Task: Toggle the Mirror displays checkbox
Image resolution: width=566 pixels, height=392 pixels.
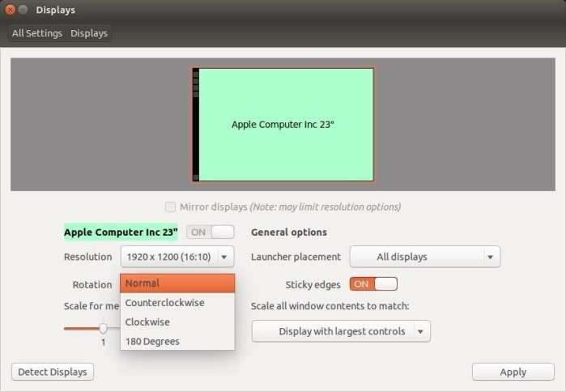Action: [x=170, y=207]
